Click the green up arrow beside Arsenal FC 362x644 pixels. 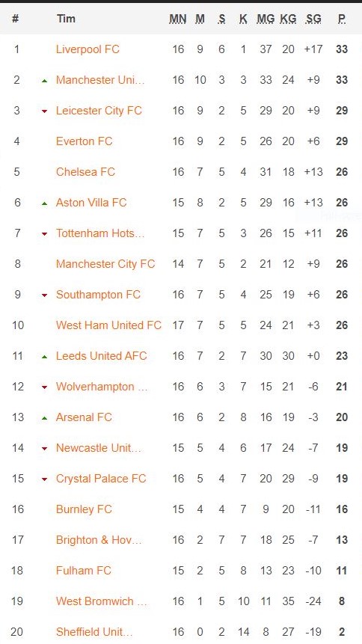point(44,418)
